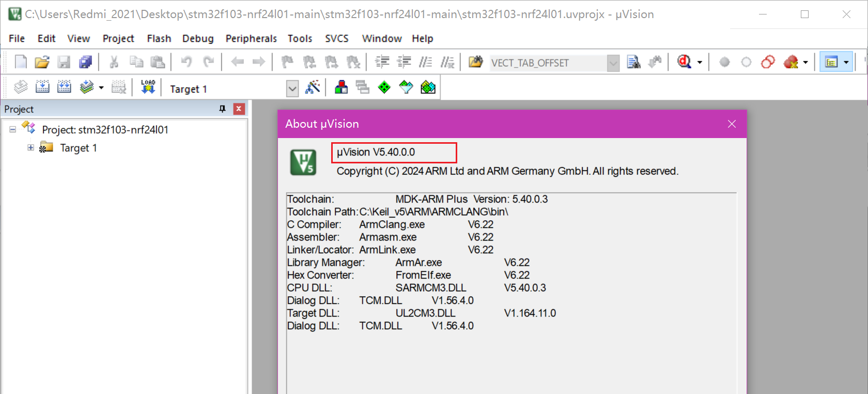868x394 pixels.
Task: Undo the last edit
Action: [187, 62]
